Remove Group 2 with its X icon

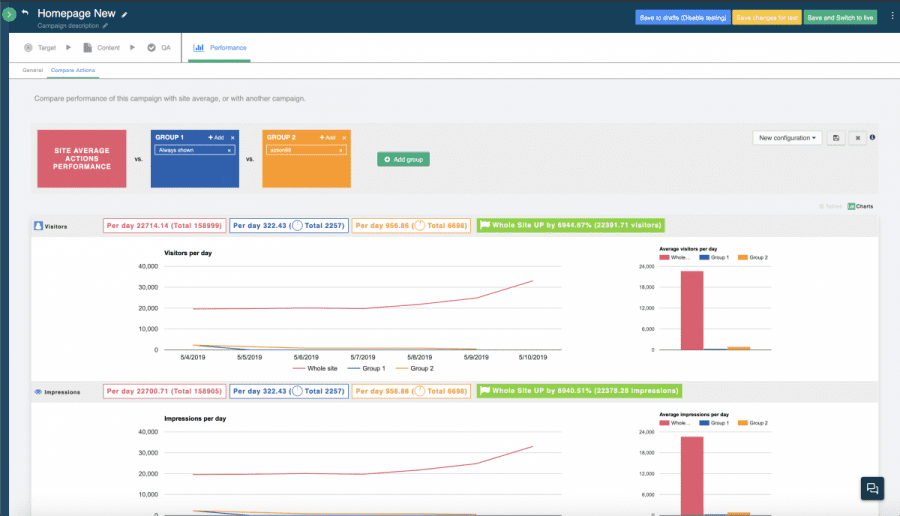click(x=344, y=137)
